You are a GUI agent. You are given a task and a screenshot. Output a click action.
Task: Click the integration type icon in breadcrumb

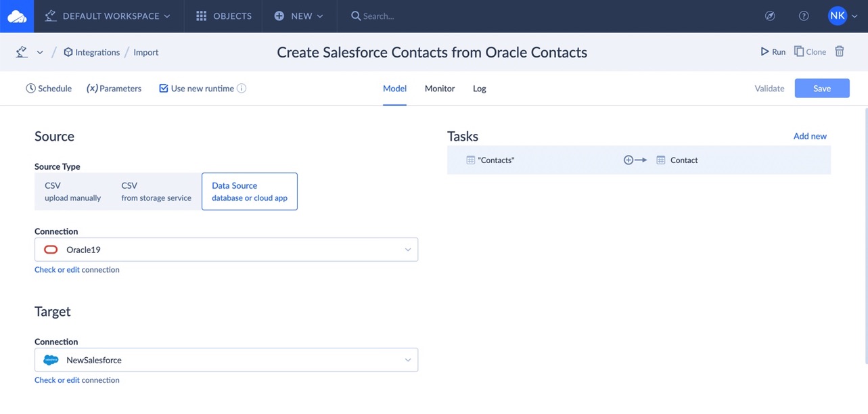(22, 52)
